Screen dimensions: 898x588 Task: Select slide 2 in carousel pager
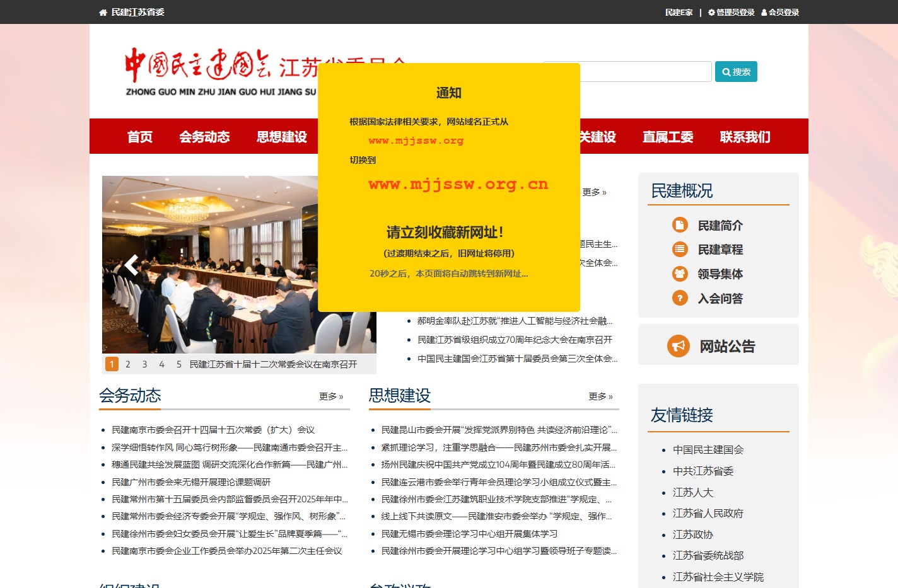[128, 364]
